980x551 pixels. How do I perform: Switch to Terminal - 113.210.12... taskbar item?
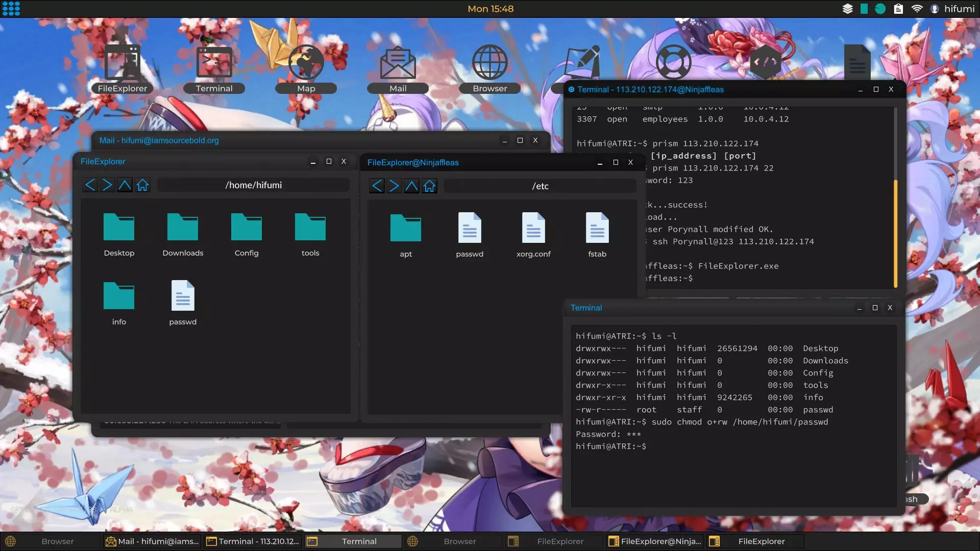tap(253, 541)
